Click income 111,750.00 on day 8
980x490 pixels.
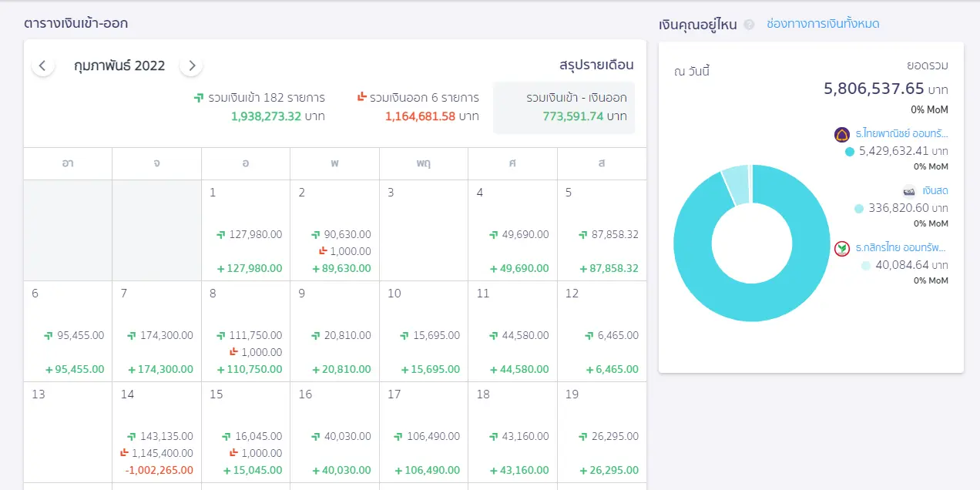click(255, 335)
